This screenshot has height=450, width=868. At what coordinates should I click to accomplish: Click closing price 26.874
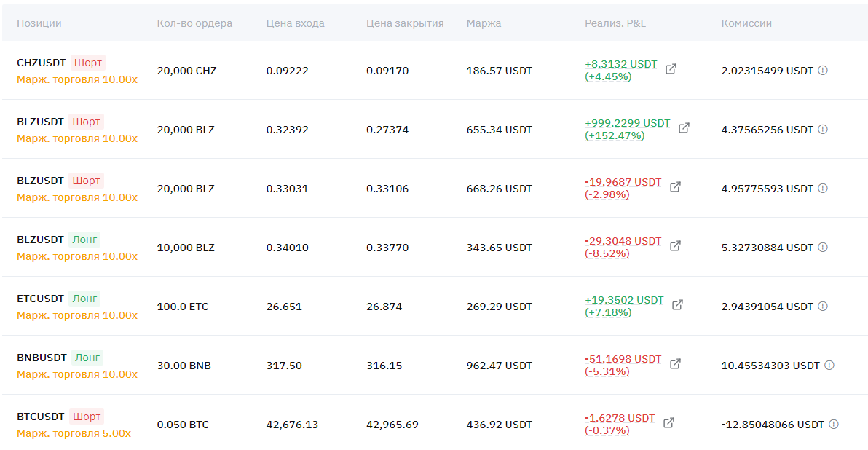(x=384, y=307)
